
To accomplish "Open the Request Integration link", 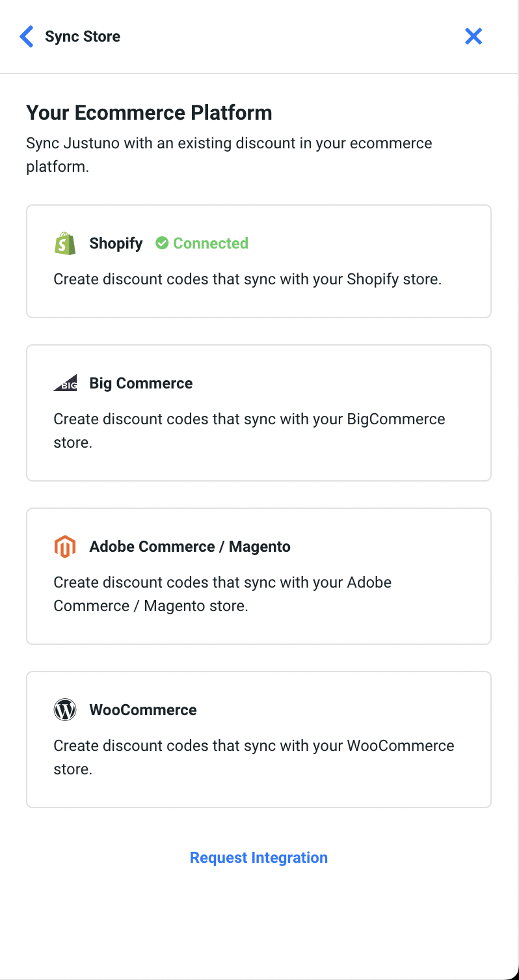I will tap(259, 858).
